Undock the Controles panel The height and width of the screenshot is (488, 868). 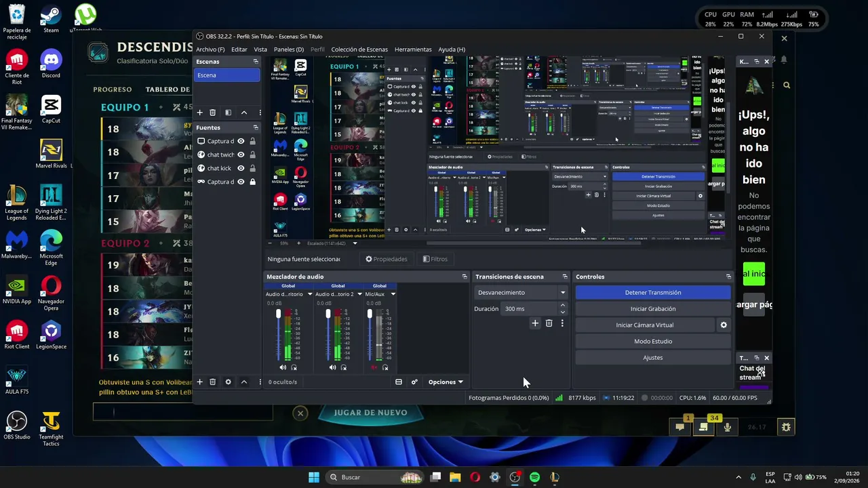tap(728, 277)
